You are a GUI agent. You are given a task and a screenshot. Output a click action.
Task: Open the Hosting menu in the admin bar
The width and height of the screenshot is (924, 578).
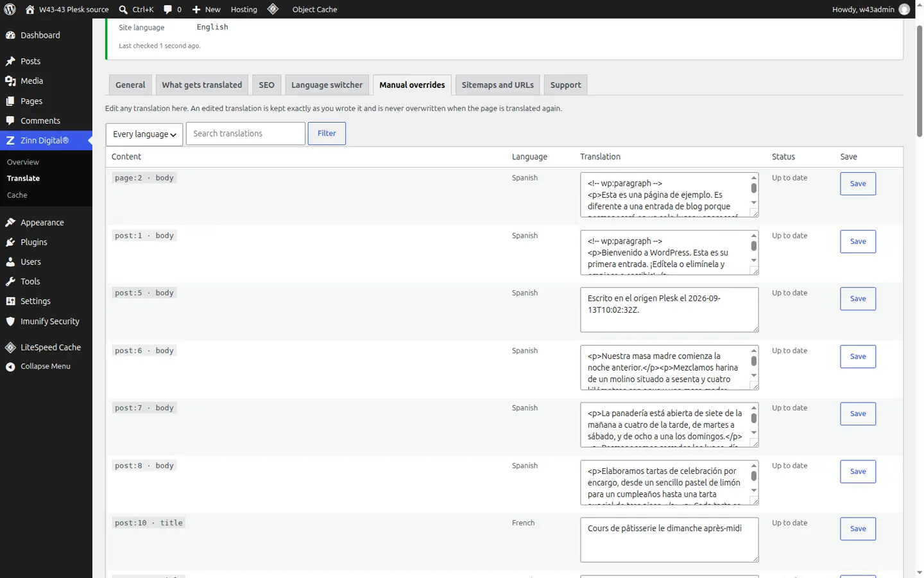click(x=244, y=10)
